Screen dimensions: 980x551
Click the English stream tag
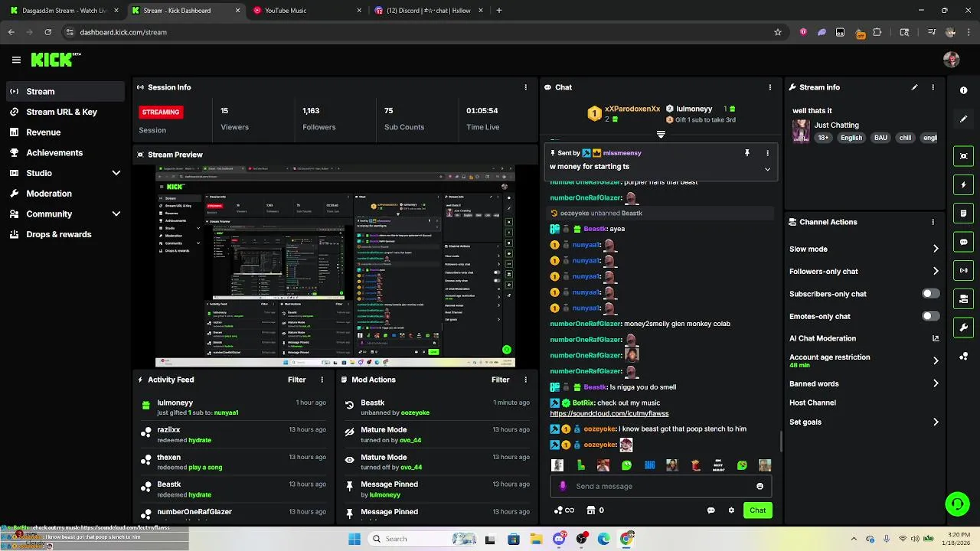pos(851,138)
